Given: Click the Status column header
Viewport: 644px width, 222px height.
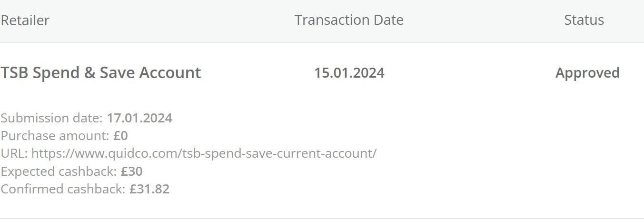Looking at the screenshot, I should click(584, 20).
